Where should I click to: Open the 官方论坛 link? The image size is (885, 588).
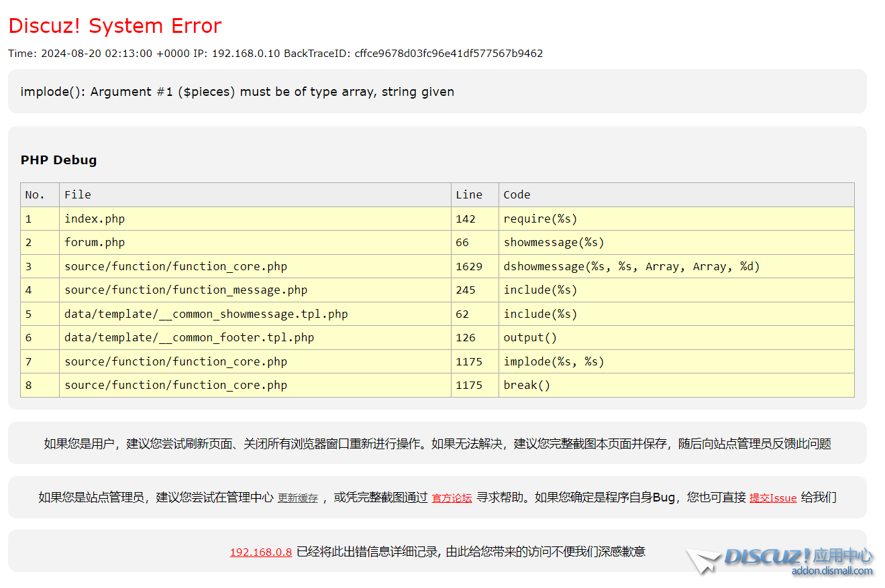(452, 498)
